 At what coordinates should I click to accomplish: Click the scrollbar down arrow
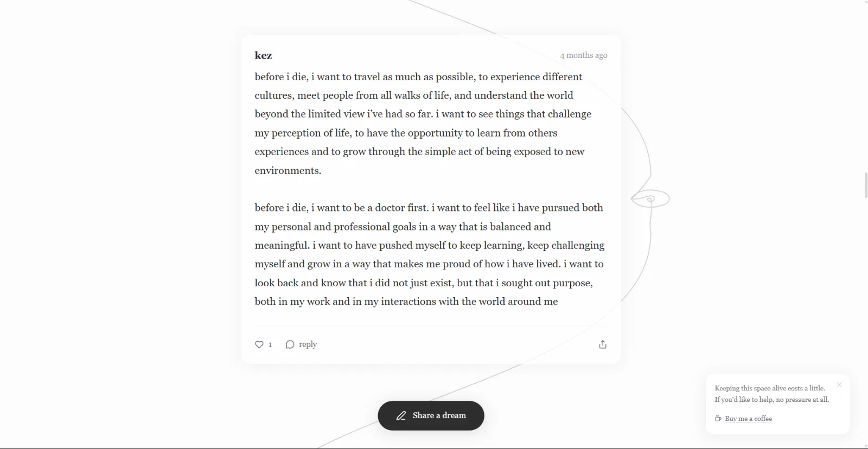pos(866,446)
